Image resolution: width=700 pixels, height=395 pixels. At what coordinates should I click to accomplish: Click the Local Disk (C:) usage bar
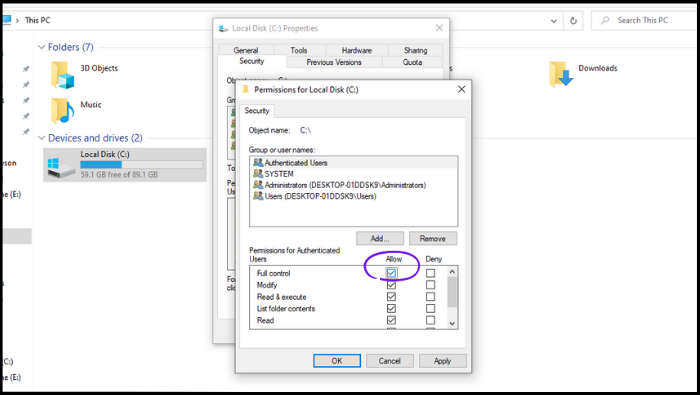pyautogui.click(x=142, y=164)
